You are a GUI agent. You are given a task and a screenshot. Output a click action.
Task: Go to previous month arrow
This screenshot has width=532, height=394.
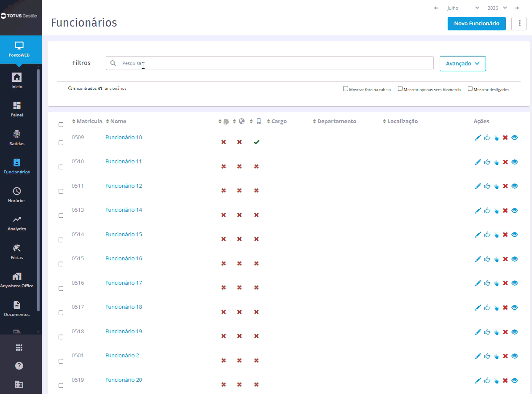coord(436,8)
